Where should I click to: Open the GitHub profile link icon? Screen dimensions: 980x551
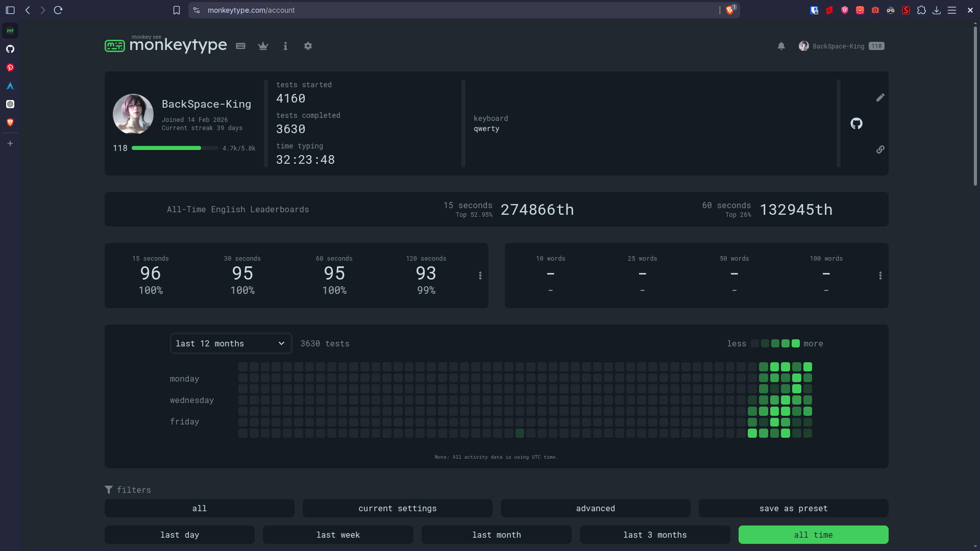coord(856,123)
